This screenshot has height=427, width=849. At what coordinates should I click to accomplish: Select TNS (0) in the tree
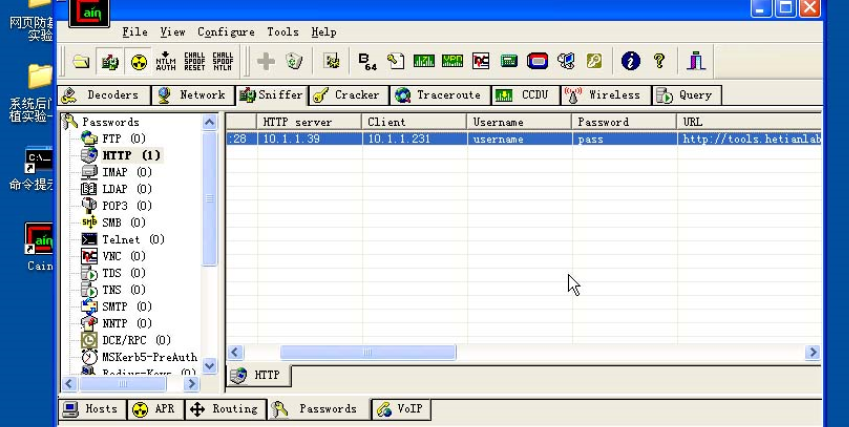(x=123, y=290)
